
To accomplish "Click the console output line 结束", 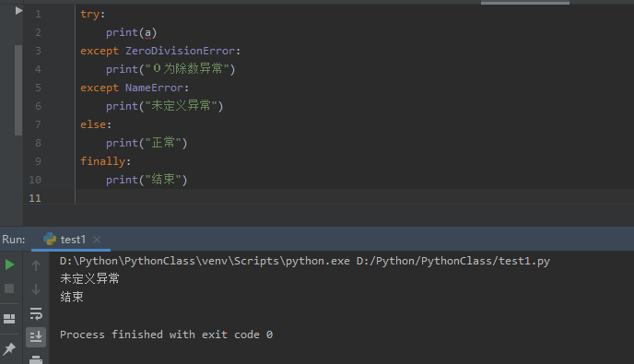I will pos(72,298).
